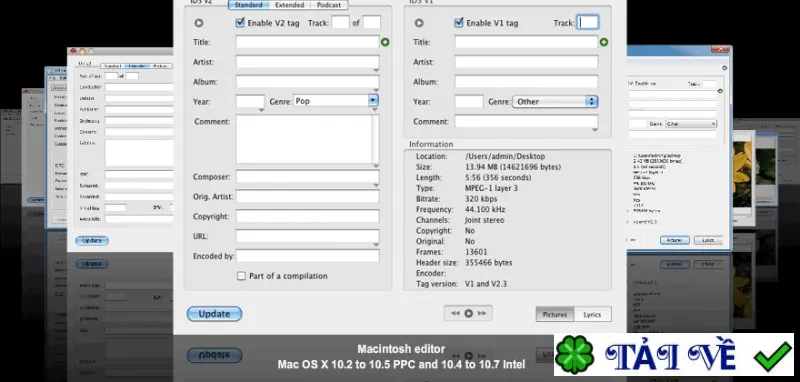Click the V1 Artist input field
The image size is (800, 382).
tap(526, 62)
